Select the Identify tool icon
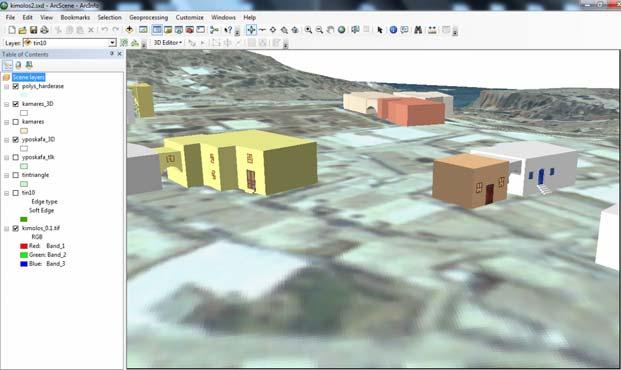Viewport: 621px width, 370px height. (393, 30)
